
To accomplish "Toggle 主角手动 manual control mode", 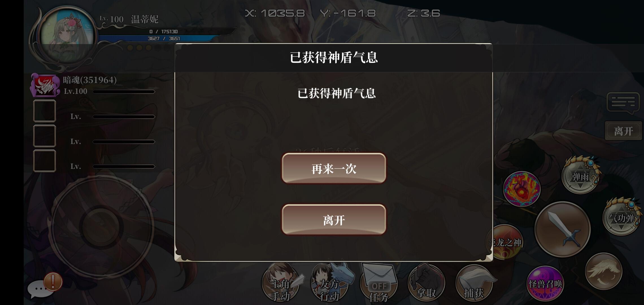I will [x=280, y=283].
